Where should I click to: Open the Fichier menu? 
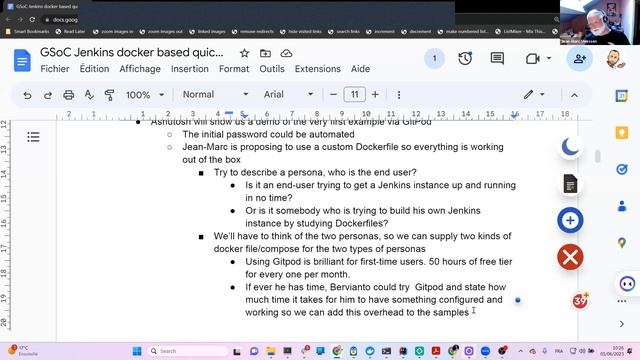coord(55,69)
